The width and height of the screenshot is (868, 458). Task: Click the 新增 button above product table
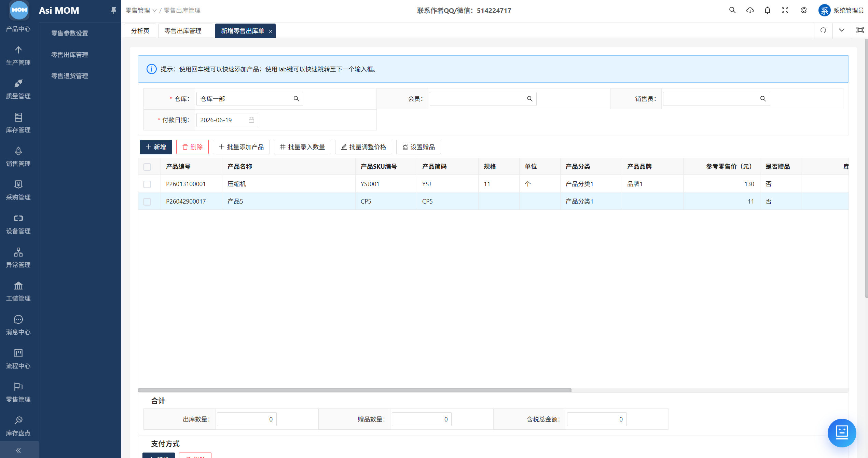156,147
